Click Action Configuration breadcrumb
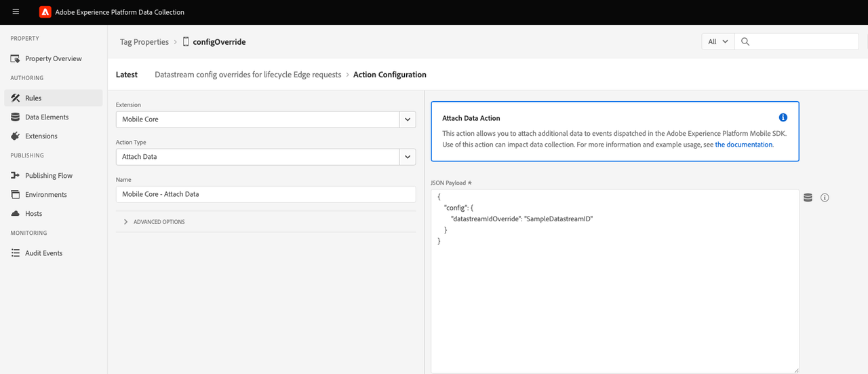The width and height of the screenshot is (868, 374). (390, 75)
